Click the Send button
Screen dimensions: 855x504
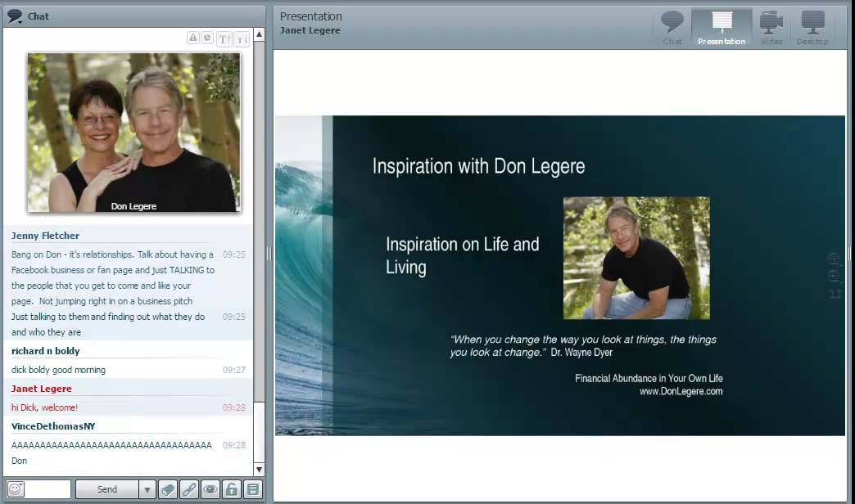pyautogui.click(x=106, y=489)
